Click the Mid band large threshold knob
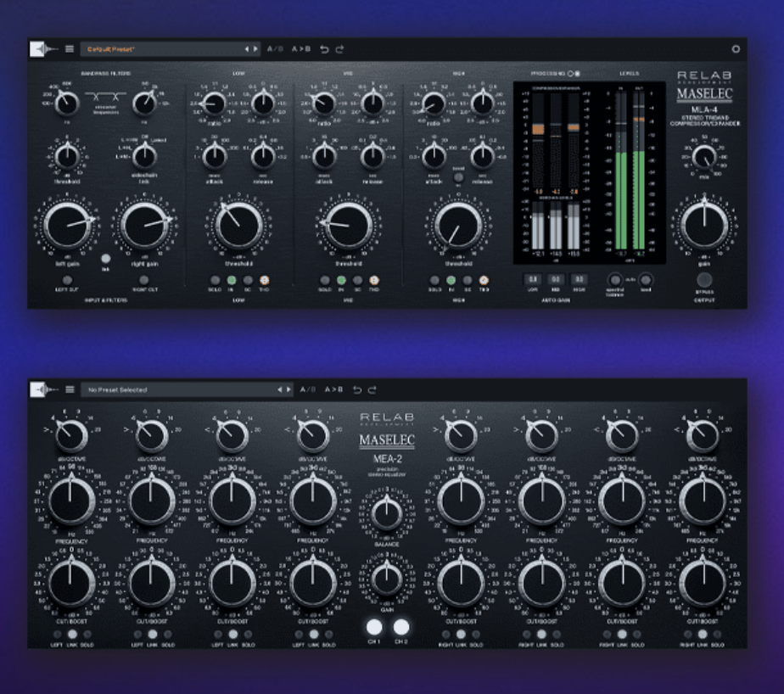Image resolution: width=784 pixels, height=694 pixels. pos(349,226)
